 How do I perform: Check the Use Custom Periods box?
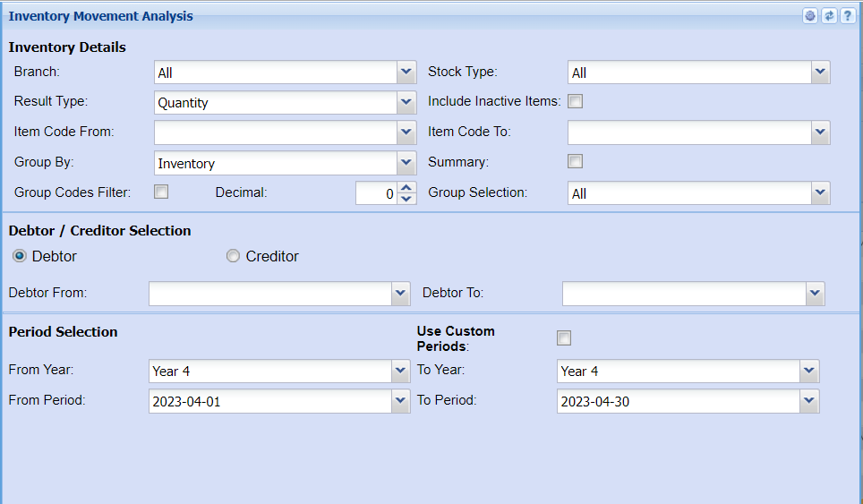point(564,337)
